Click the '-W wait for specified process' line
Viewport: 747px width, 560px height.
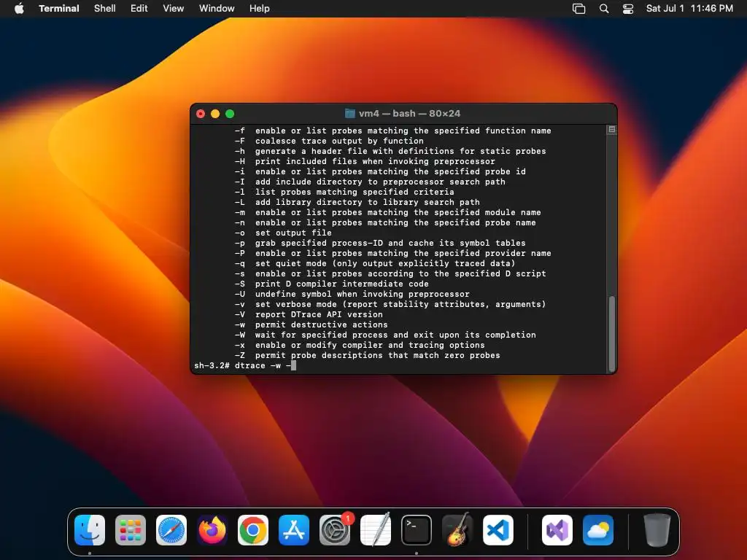pos(385,335)
